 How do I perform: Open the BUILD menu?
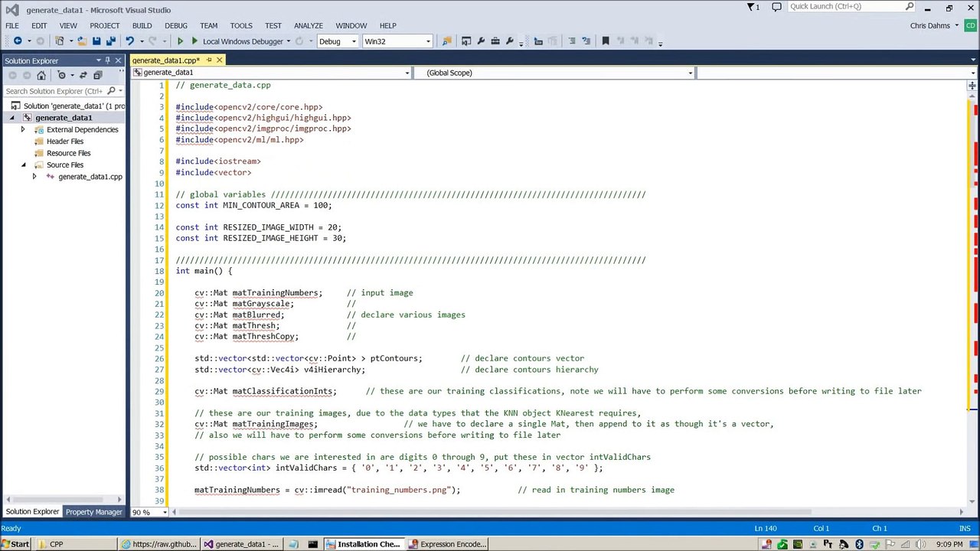click(x=142, y=25)
